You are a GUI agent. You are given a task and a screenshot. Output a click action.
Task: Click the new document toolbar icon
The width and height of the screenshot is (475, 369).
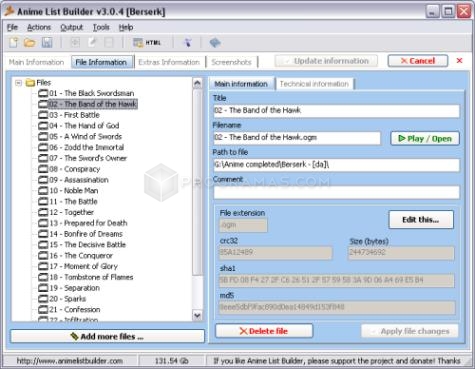(14, 43)
